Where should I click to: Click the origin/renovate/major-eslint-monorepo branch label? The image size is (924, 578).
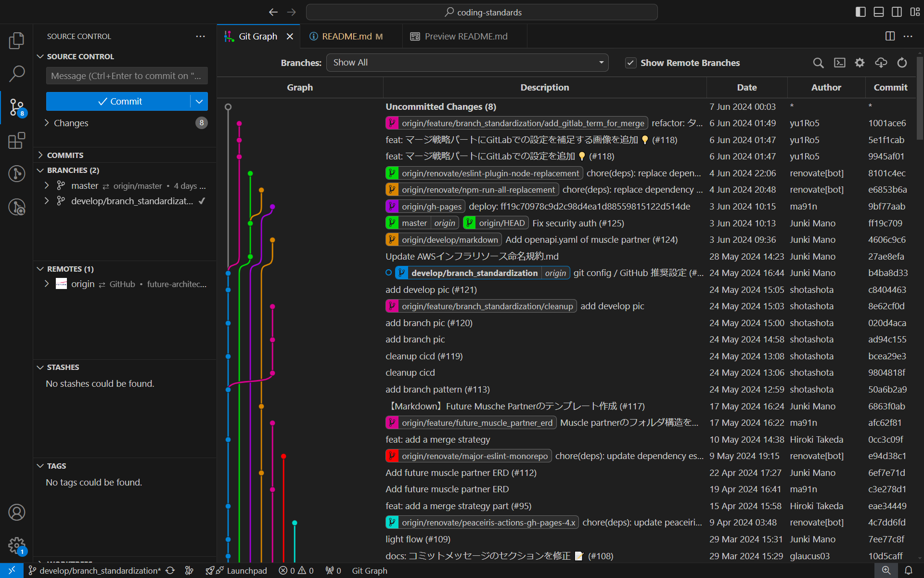click(468, 456)
